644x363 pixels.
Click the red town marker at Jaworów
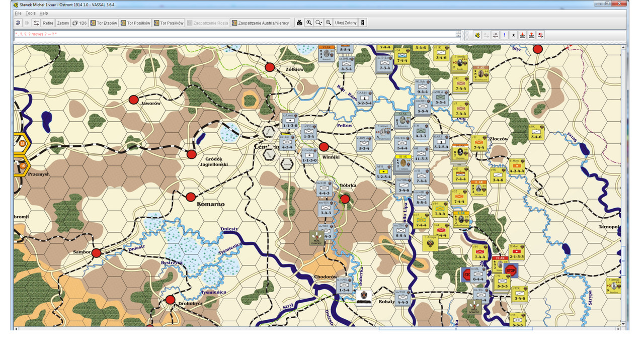click(133, 100)
